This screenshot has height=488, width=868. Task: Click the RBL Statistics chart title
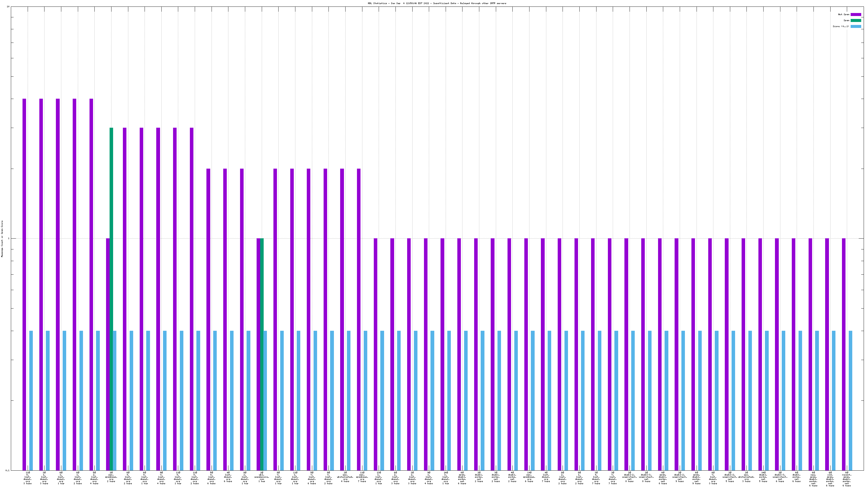pyautogui.click(x=437, y=3)
